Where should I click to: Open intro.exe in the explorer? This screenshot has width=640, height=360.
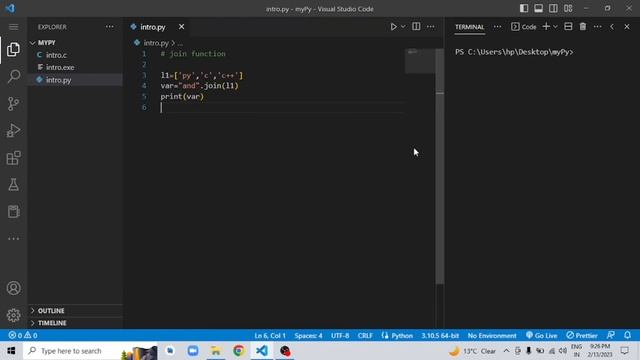click(75, 67)
